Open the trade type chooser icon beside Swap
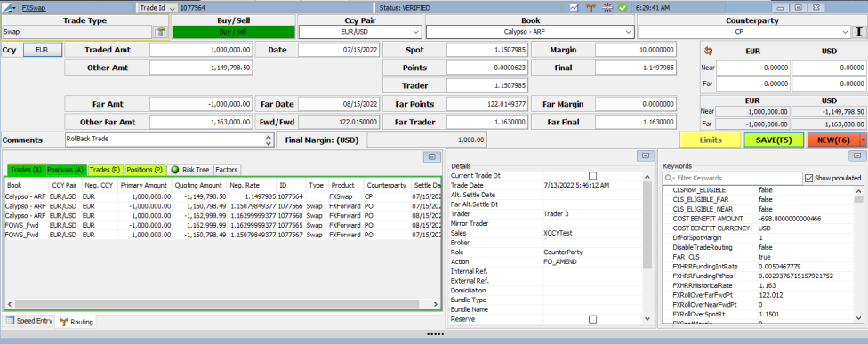Image resolution: width=868 pixels, height=344 pixels. click(159, 32)
